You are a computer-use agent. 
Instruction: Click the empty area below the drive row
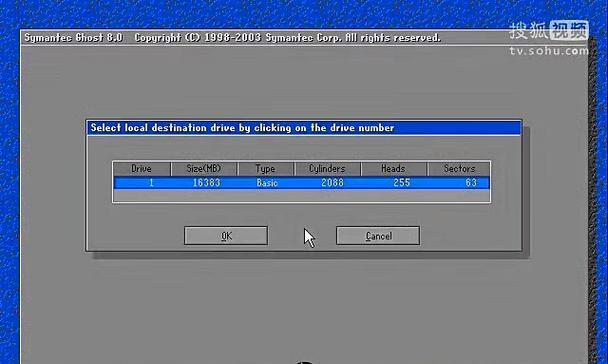click(301, 195)
